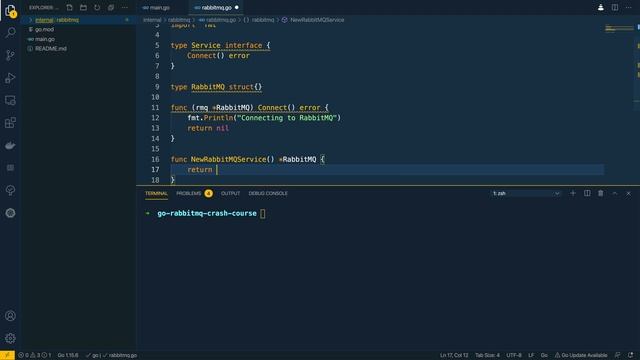Select the TERMINAL panel tab
The image size is (640, 360).
[x=156, y=193]
